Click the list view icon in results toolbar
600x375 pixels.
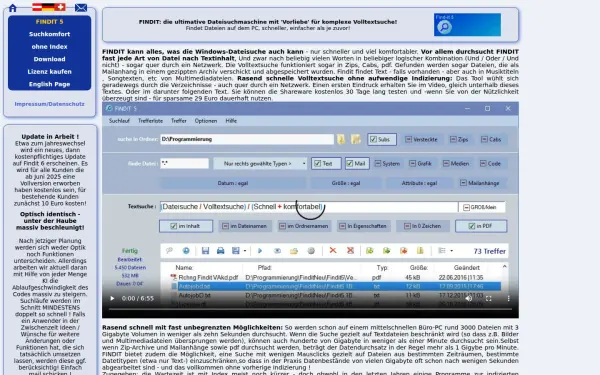pyautogui.click(x=442, y=251)
